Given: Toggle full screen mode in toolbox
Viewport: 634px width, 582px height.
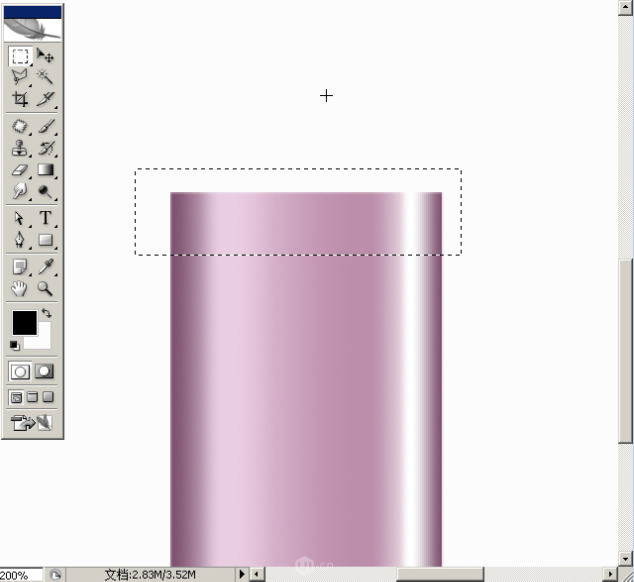Looking at the screenshot, I should pyautogui.click(x=47, y=397).
